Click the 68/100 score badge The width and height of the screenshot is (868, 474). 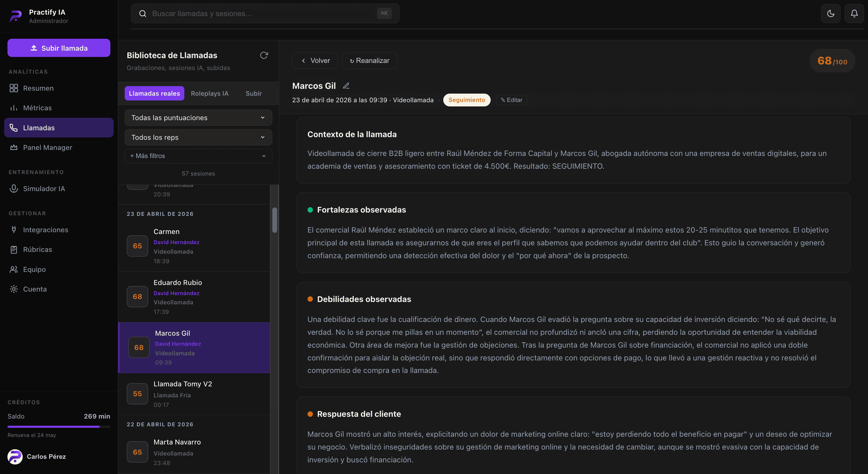(832, 61)
